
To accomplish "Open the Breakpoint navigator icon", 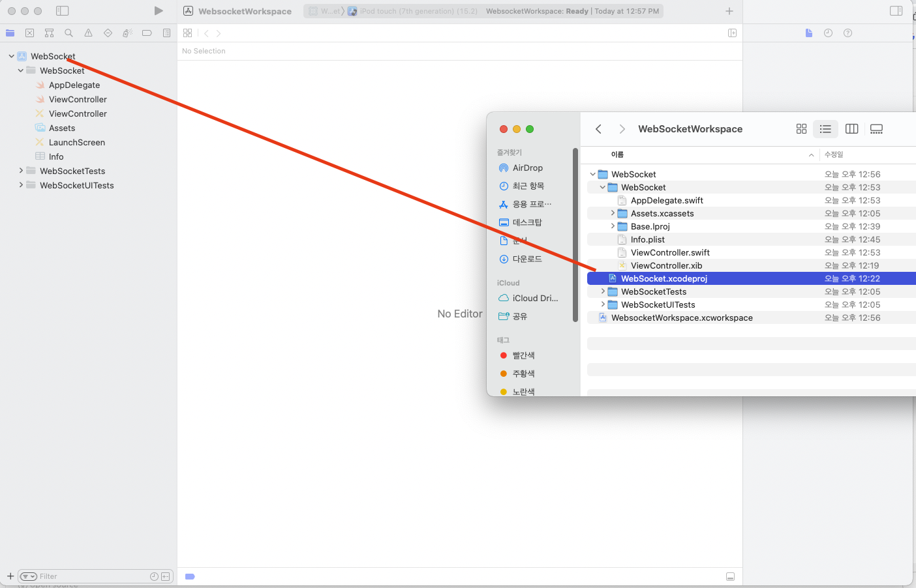I will click(x=147, y=33).
